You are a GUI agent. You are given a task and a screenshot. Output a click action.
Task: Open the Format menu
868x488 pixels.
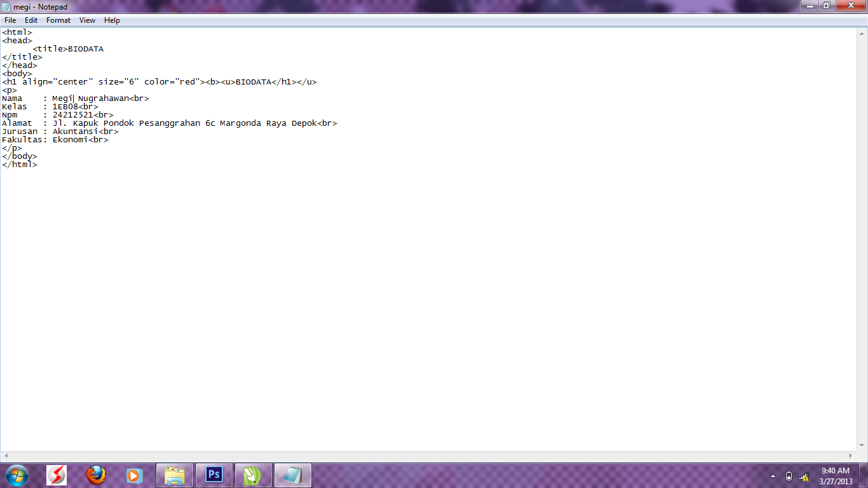(58, 20)
